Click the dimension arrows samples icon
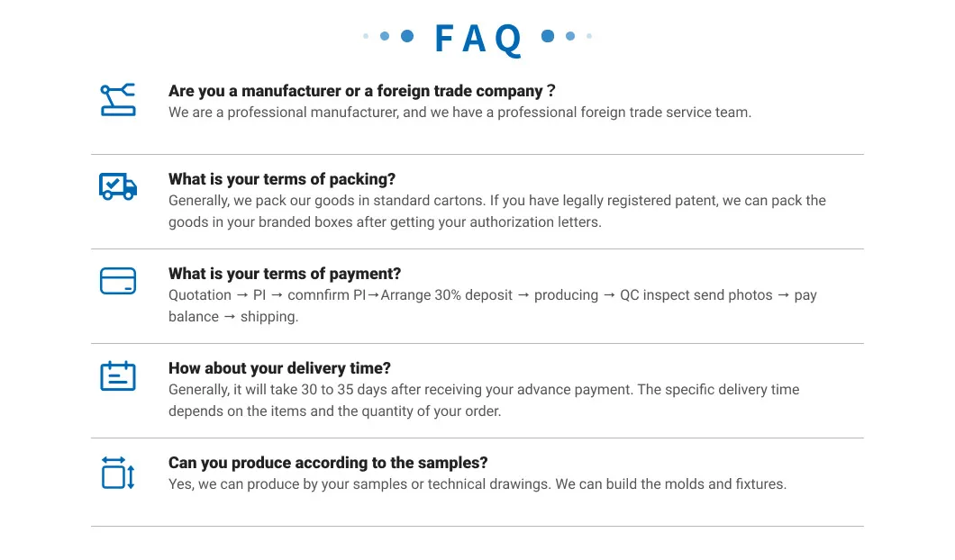955x560 pixels. tap(117, 473)
